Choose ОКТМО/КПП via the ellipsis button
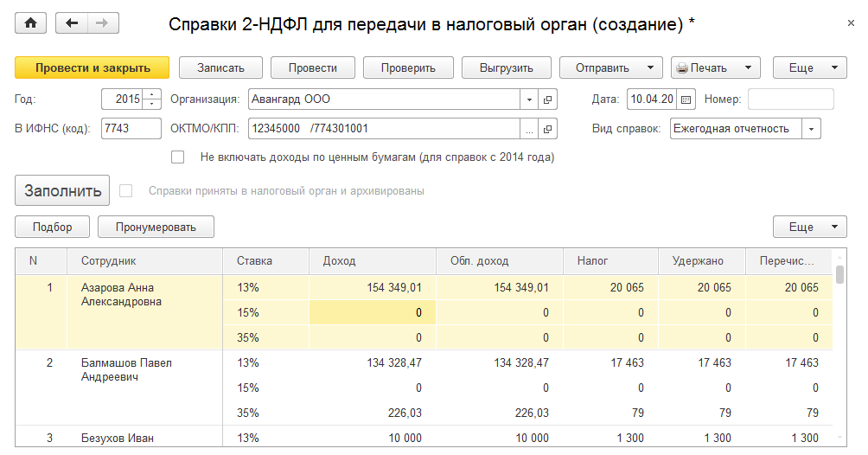 point(529,129)
